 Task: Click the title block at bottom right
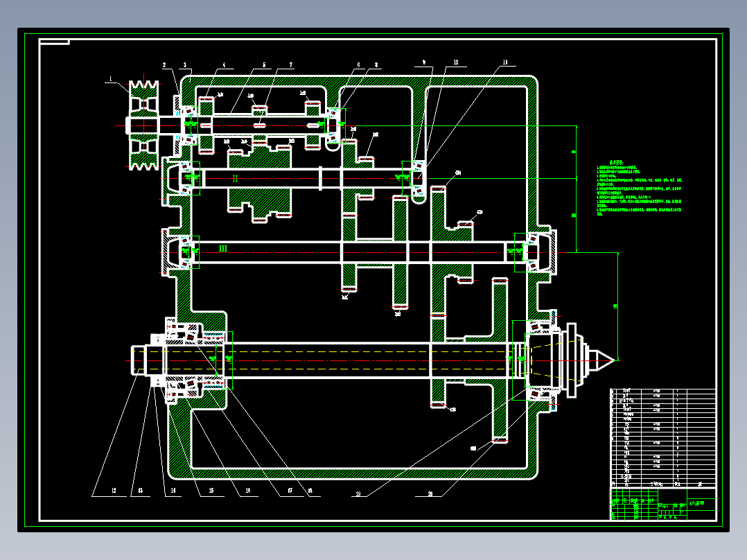tap(663, 505)
